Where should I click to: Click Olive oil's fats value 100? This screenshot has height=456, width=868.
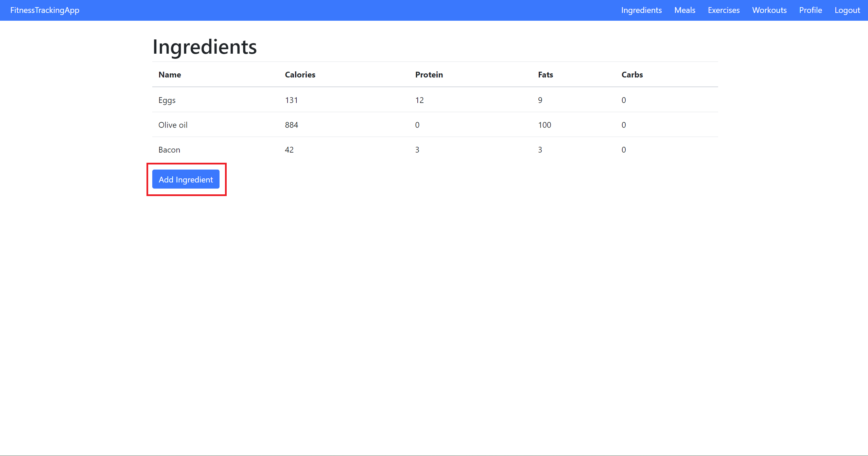coord(544,125)
